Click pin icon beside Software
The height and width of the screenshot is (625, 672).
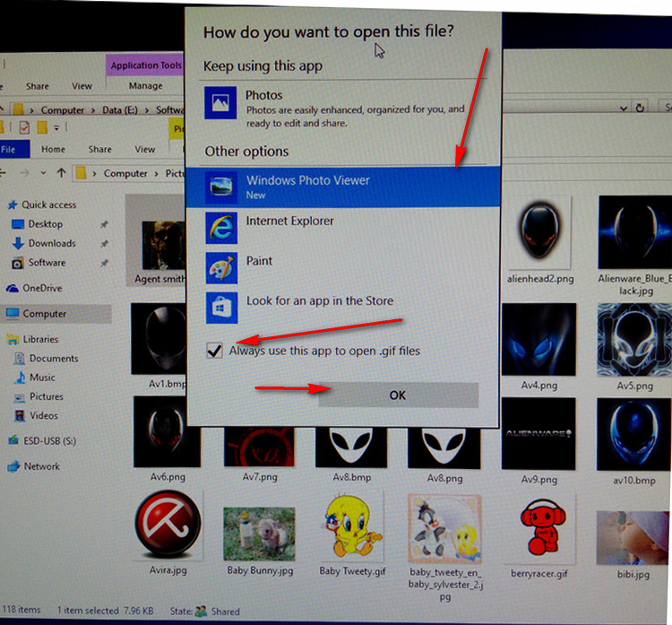pyautogui.click(x=104, y=263)
